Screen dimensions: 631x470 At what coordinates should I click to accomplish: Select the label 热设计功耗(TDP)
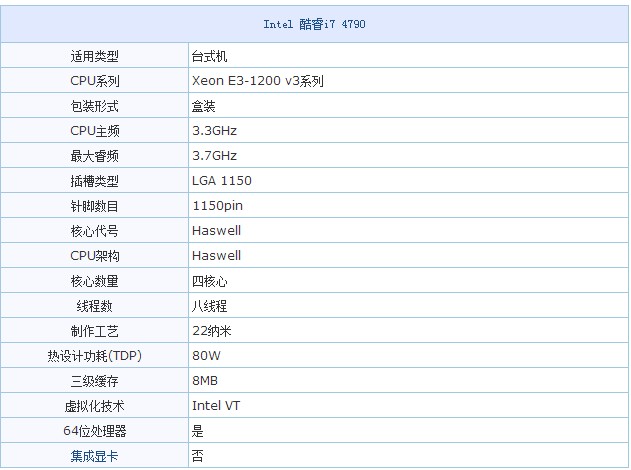[94, 356]
